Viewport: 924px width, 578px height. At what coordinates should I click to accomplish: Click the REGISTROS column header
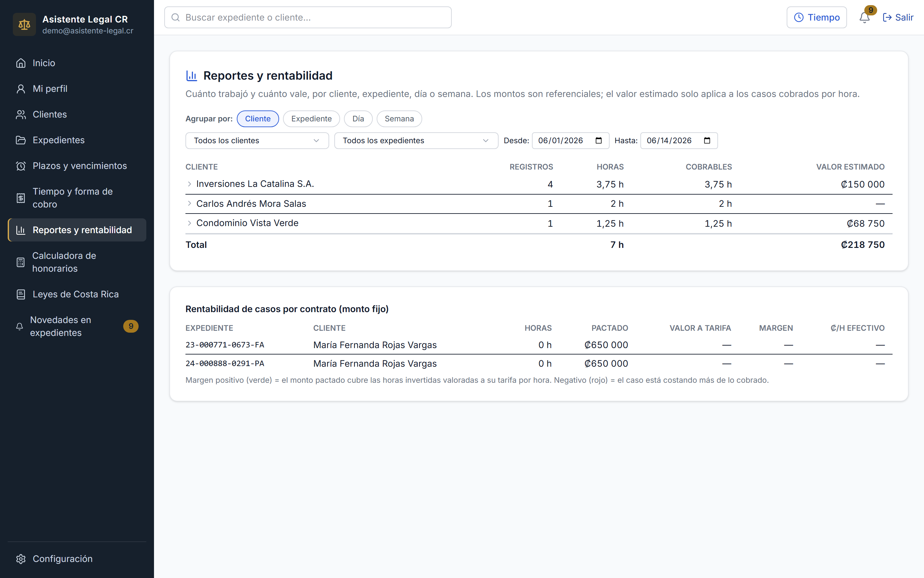(x=531, y=167)
